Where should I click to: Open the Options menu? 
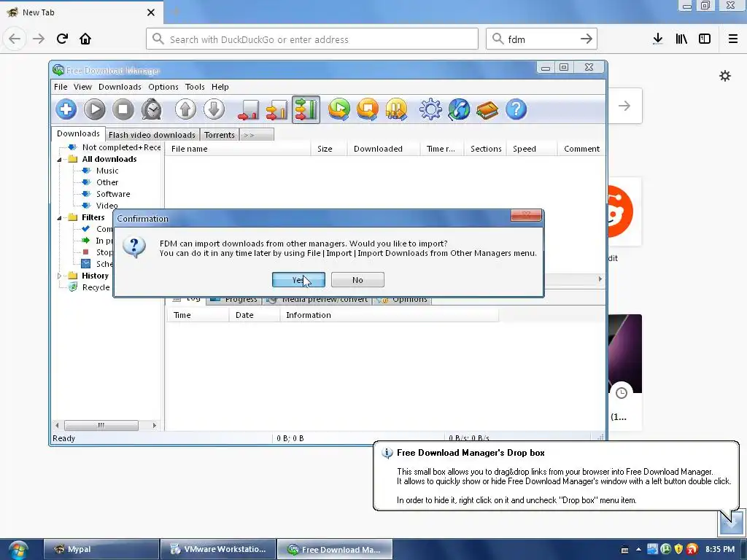163,87
